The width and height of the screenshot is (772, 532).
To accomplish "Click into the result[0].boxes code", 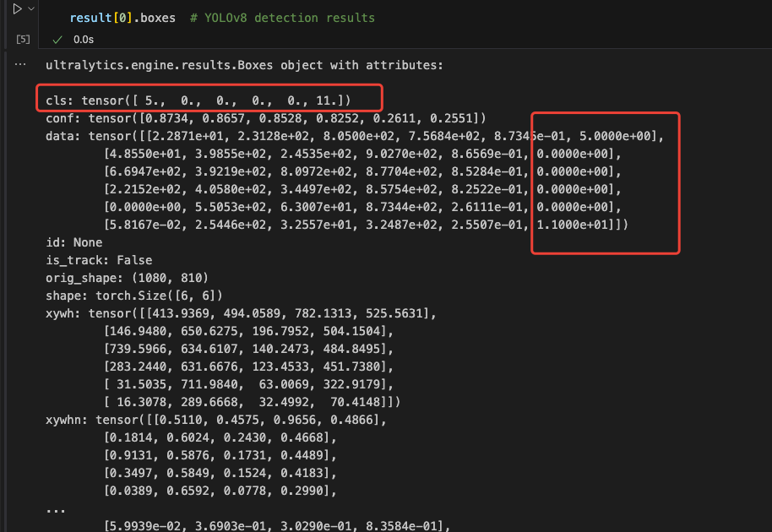I will pos(123,18).
